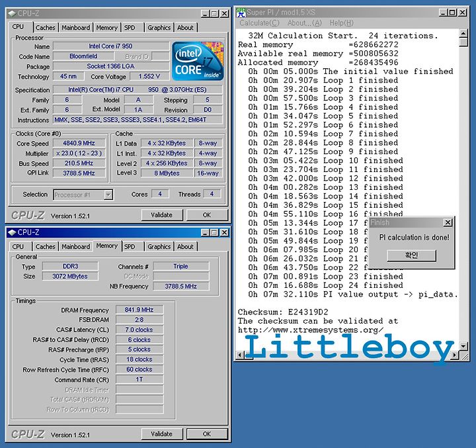Close the bottom CPU-Z window
This screenshot has height=448, width=476.
[x=224, y=232]
